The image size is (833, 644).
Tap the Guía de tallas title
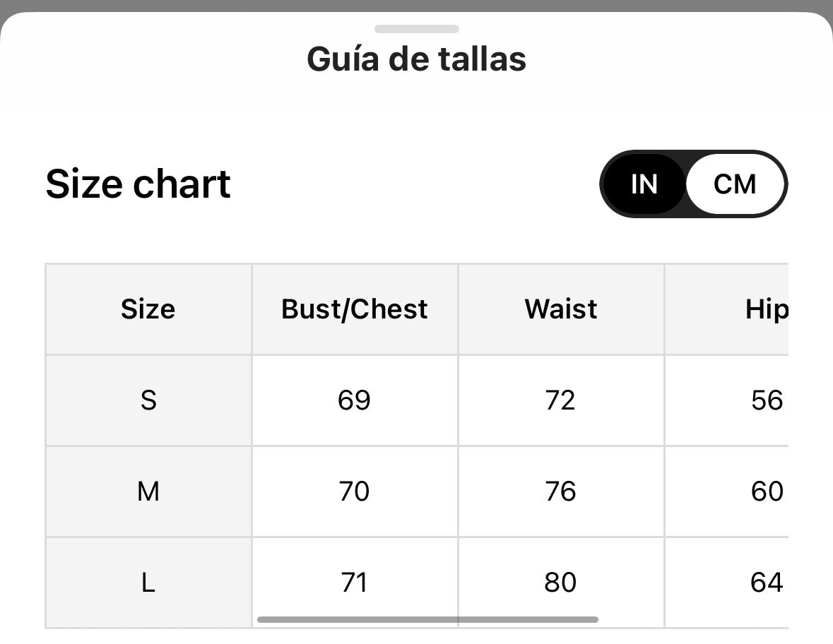pos(416,59)
